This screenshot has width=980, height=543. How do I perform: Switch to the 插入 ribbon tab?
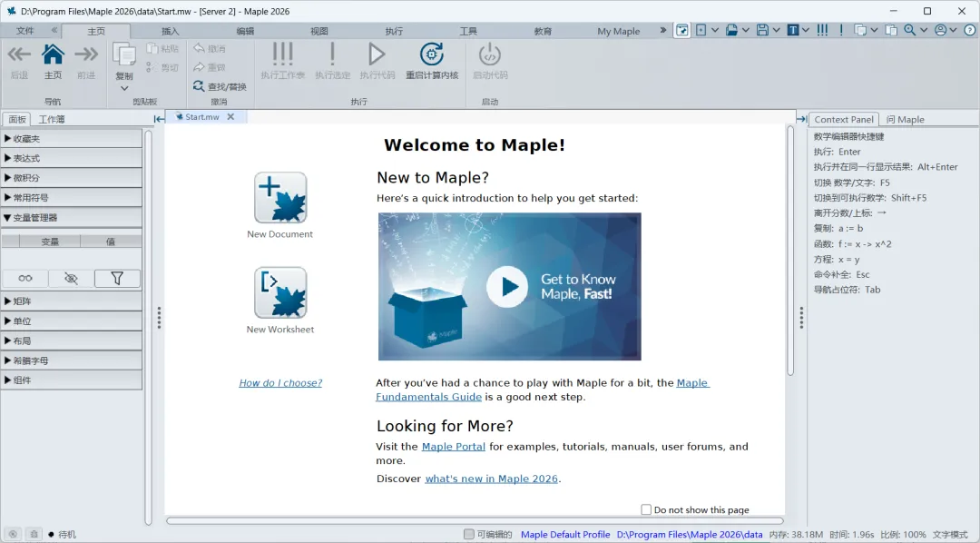pyautogui.click(x=170, y=31)
